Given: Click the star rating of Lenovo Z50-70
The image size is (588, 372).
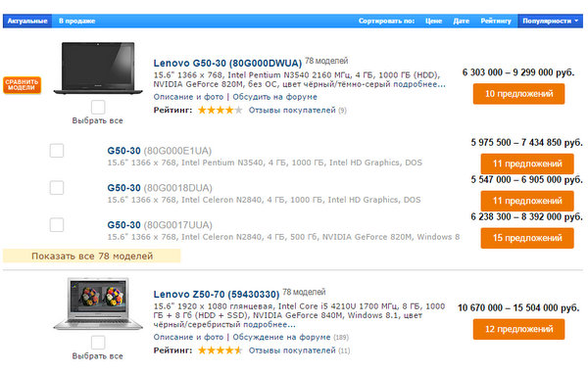Looking at the screenshot, I should tap(220, 350).
